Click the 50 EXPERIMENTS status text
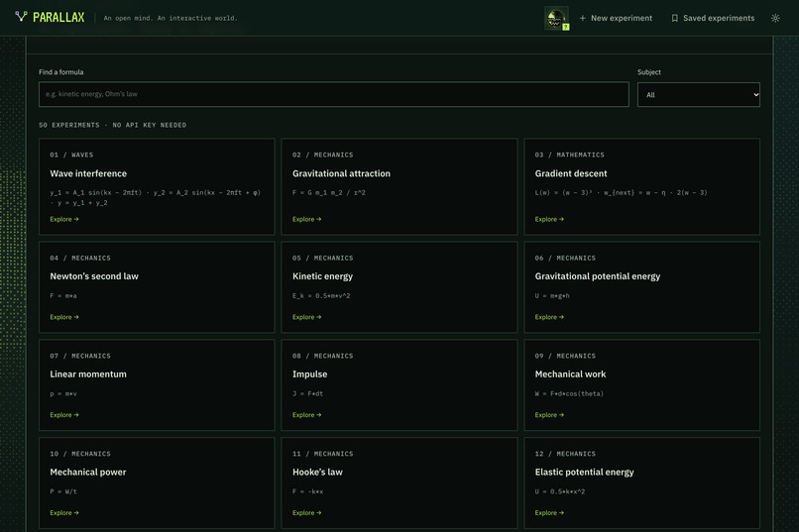Screen dimensions: 799x532 pyautogui.click(x=113, y=125)
